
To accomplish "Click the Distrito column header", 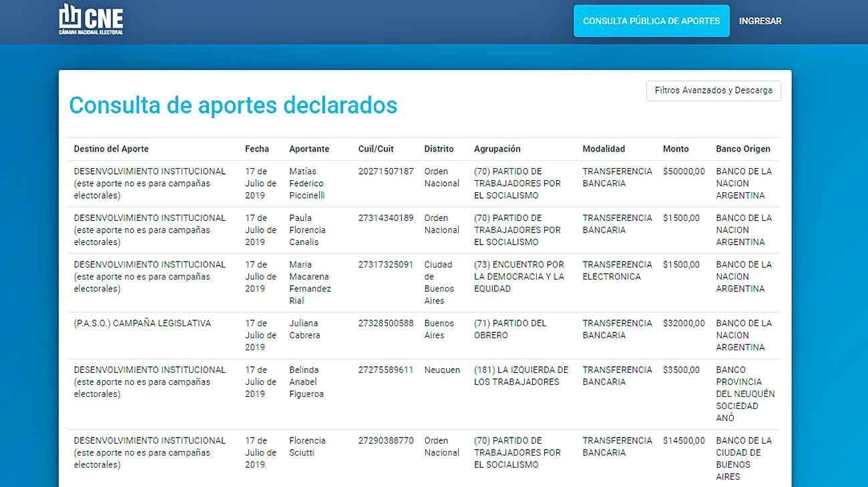I will pyautogui.click(x=439, y=149).
